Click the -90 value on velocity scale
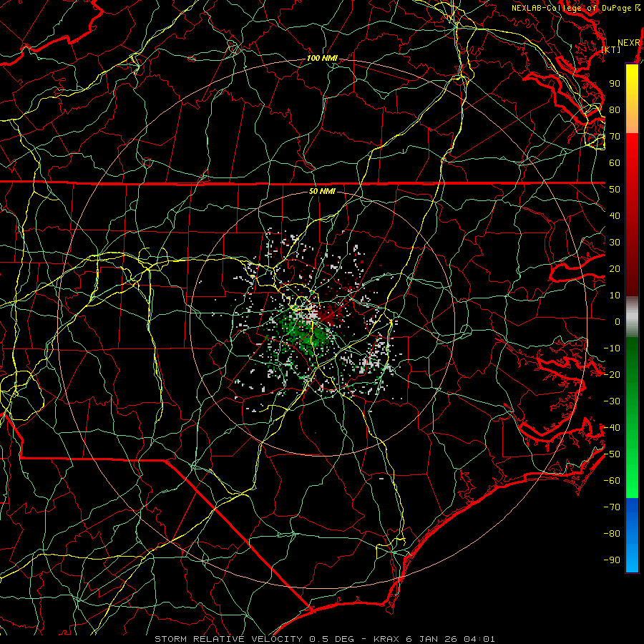Screen dimensions: 644x644 point(612,560)
